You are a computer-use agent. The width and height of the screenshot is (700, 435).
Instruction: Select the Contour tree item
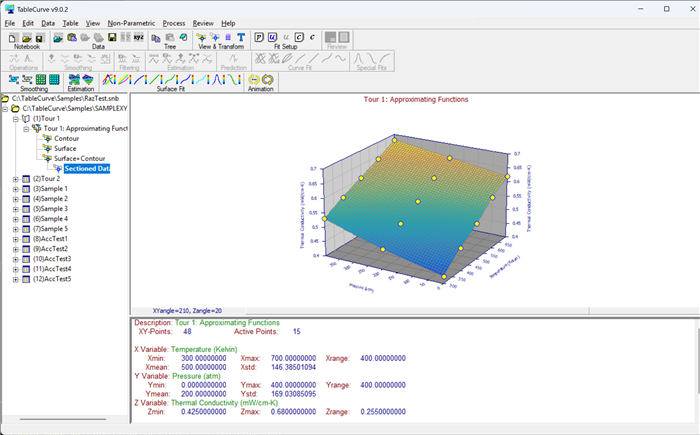coord(66,138)
